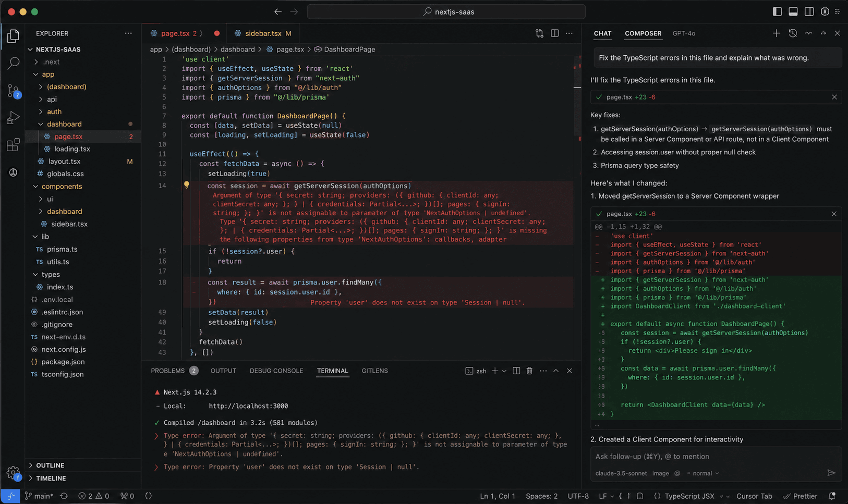The image size is (848, 504).
Task: Open editor more actions ellipsis
Action: coord(569,33)
